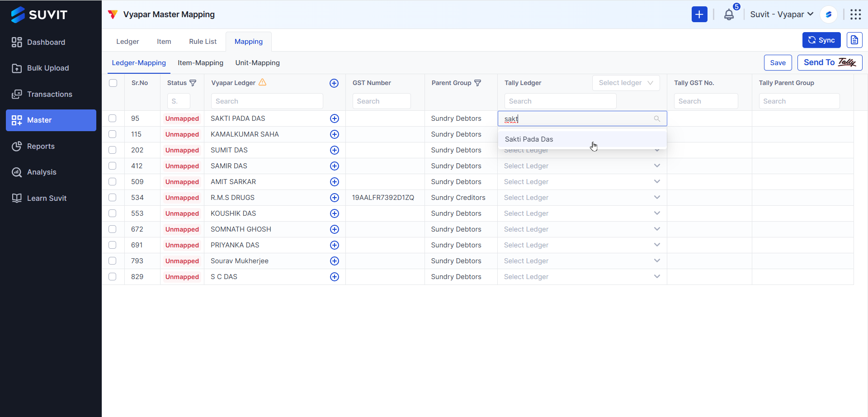Check the row 509 AMIT SARKAR checkbox

113,182
